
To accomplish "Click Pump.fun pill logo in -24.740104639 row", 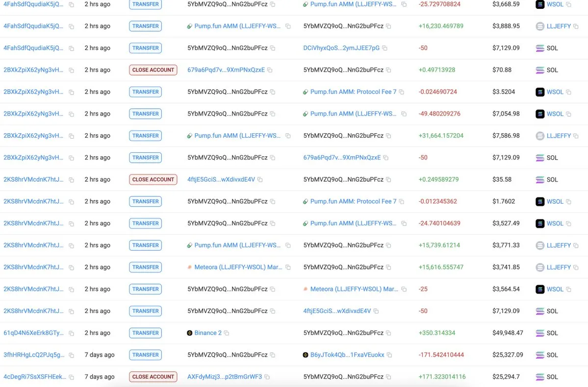I will [306, 224].
